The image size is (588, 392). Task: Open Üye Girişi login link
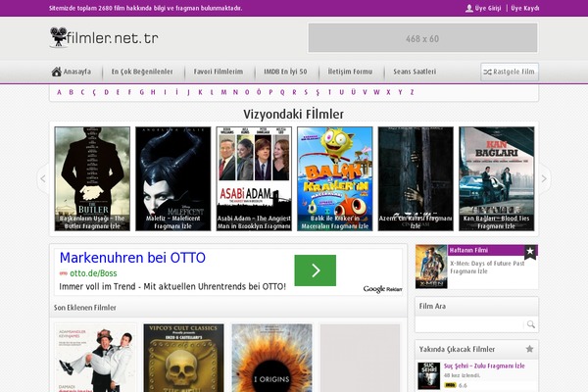[488, 8]
